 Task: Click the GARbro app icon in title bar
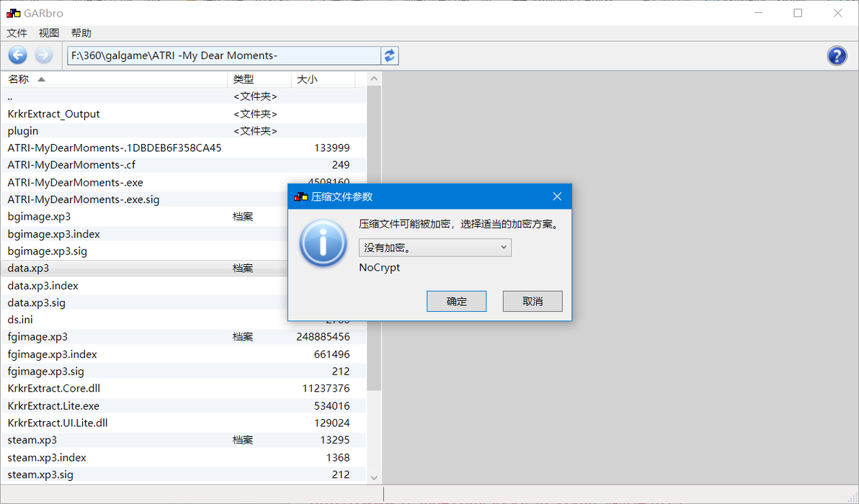click(x=13, y=13)
